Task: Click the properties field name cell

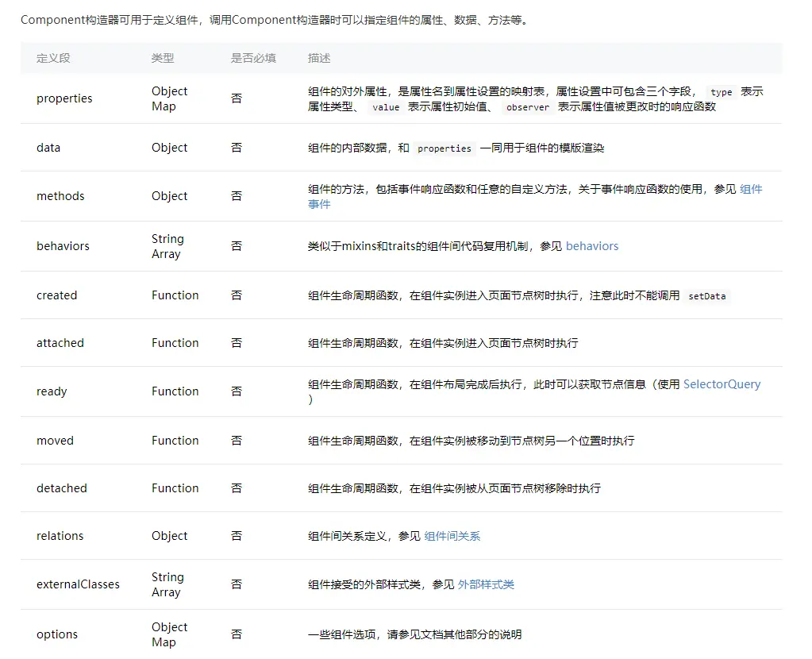Action: 64,98
